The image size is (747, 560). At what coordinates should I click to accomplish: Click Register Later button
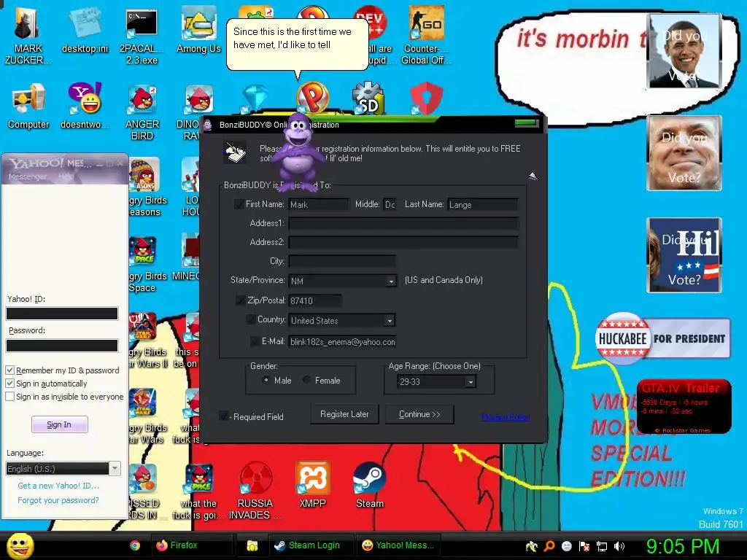click(x=344, y=414)
